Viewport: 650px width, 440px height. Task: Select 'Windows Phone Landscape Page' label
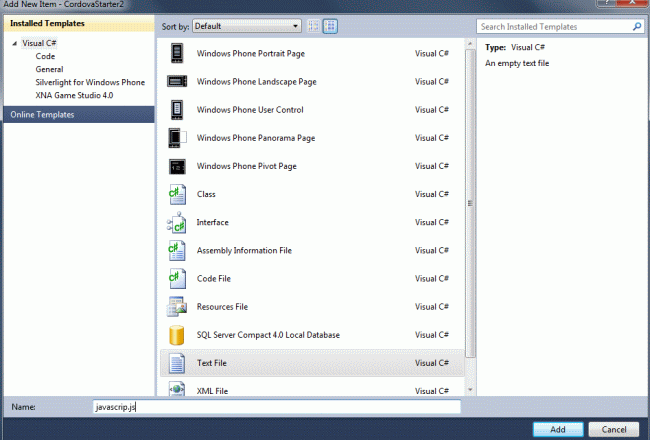257,82
